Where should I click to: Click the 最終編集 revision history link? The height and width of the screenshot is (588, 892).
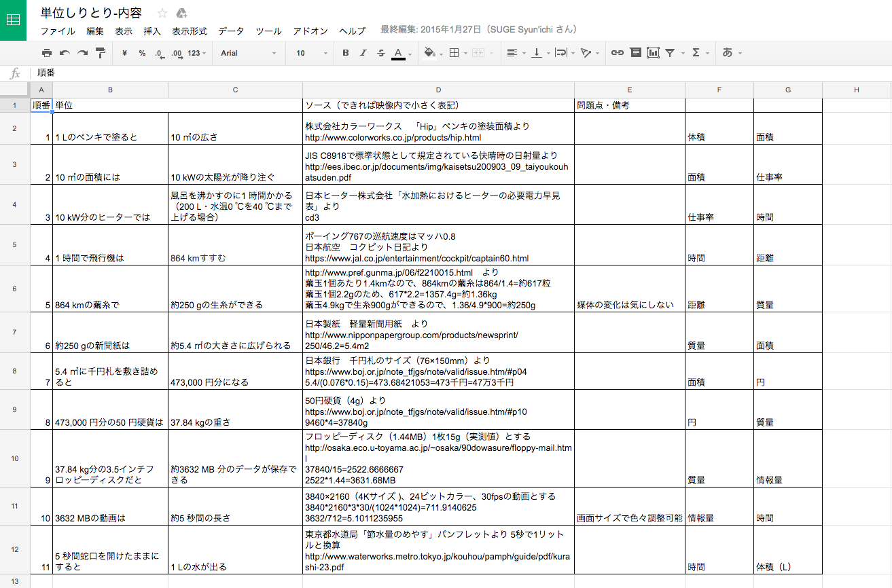point(479,30)
